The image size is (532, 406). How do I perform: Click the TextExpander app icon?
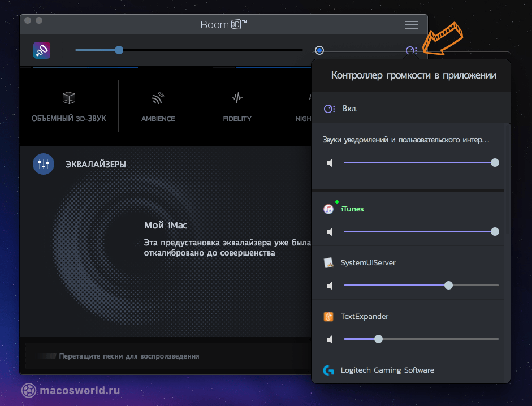coord(328,317)
